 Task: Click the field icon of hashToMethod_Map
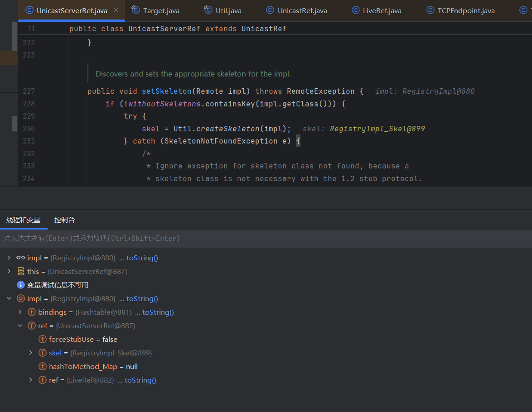pyautogui.click(x=43, y=367)
